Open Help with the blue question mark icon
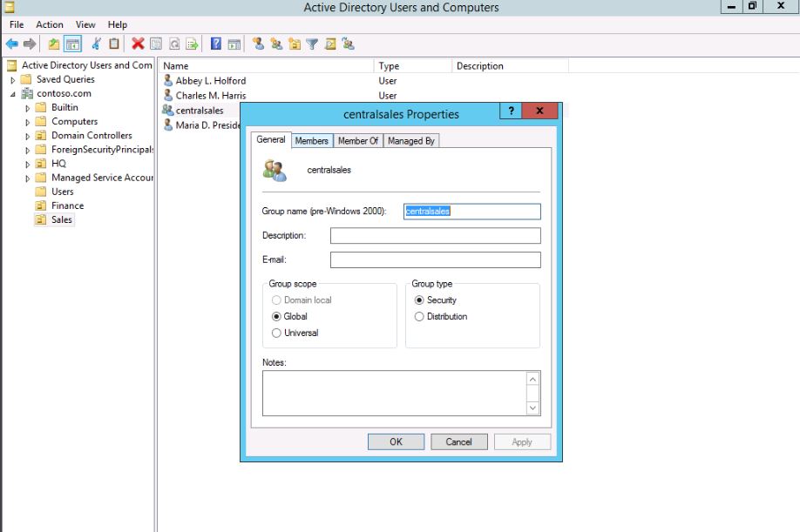Screen dimensions: 800x532 click(216, 44)
